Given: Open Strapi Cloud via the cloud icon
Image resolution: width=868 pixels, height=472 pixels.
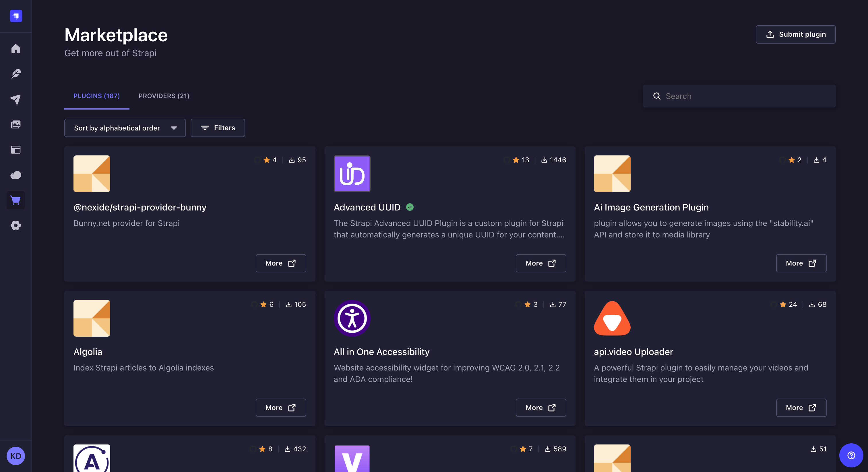Looking at the screenshot, I should [x=15, y=175].
